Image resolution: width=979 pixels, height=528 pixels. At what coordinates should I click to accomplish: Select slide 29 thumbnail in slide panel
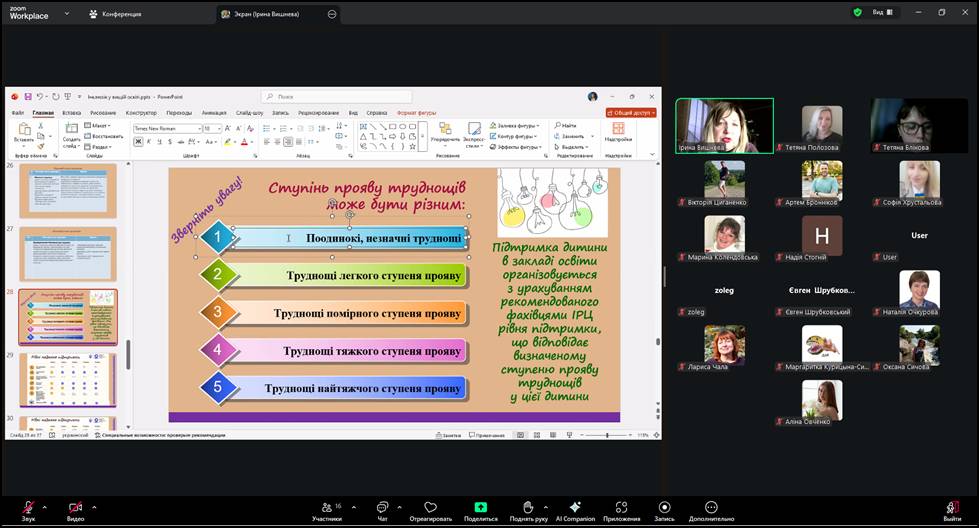click(68, 379)
